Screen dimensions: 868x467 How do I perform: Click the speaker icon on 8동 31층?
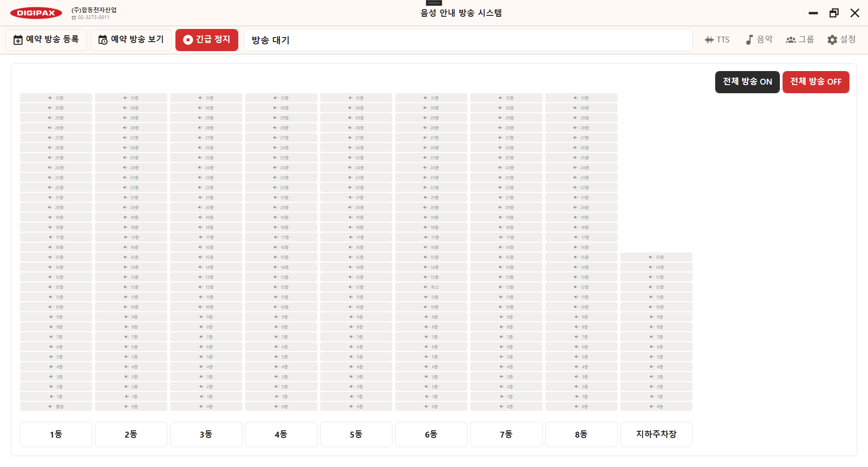click(x=576, y=98)
